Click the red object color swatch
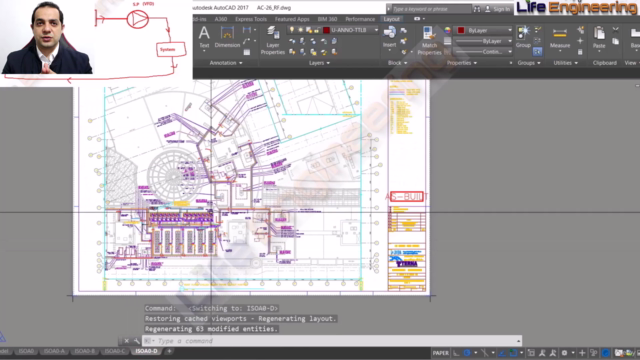This screenshot has width=640, height=360. point(461,30)
